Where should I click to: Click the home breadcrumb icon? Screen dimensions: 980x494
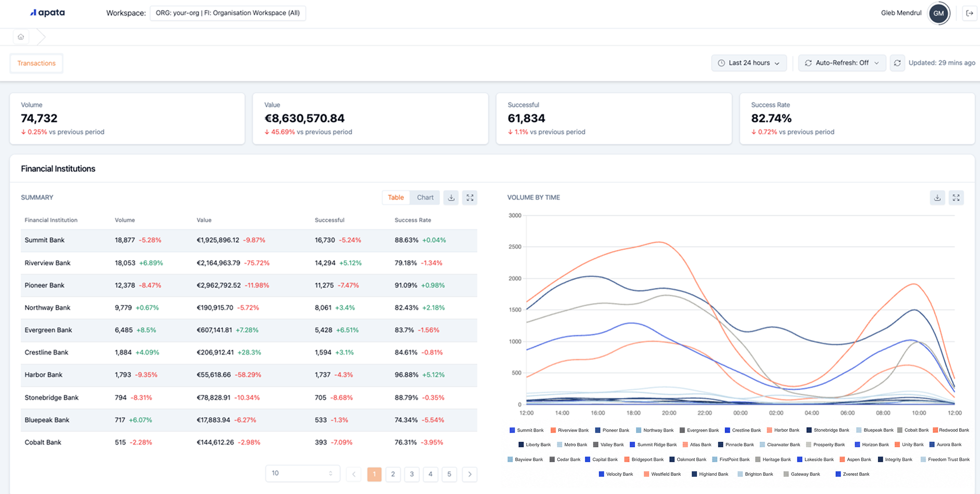[21, 37]
